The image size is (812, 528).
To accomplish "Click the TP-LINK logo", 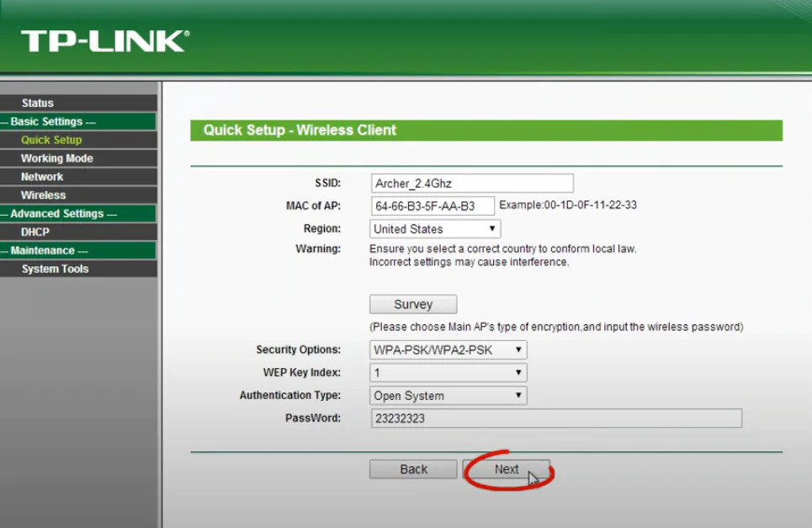I will coord(105,41).
